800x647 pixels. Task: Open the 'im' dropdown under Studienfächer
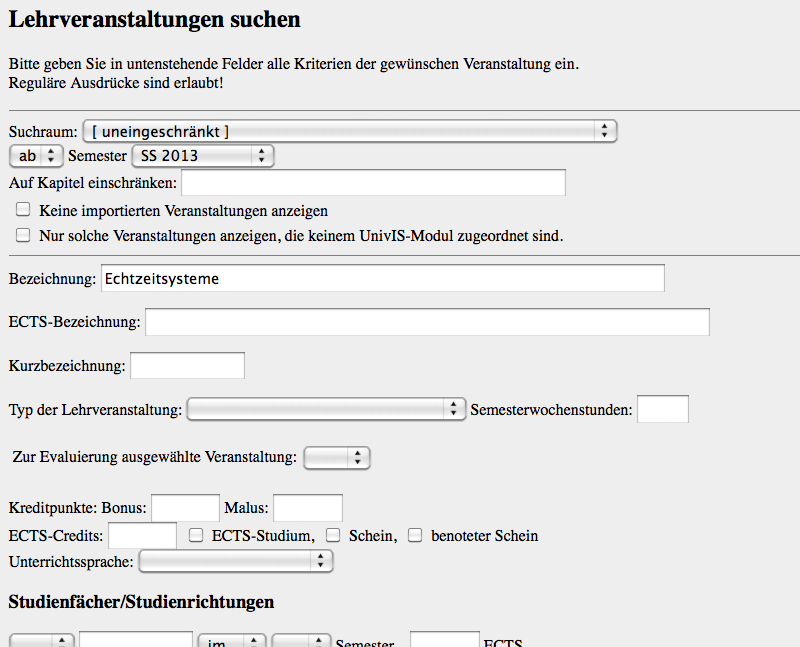232,641
